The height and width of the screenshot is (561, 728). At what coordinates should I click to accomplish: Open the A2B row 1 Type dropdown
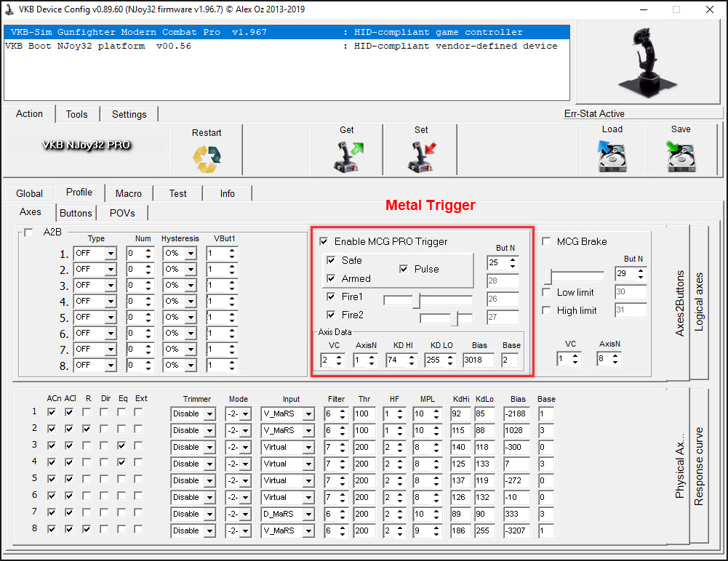point(111,254)
